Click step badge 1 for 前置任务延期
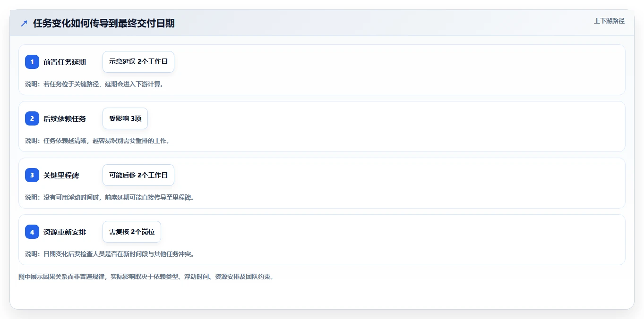Image resolution: width=644 pixels, height=319 pixels. tap(32, 62)
